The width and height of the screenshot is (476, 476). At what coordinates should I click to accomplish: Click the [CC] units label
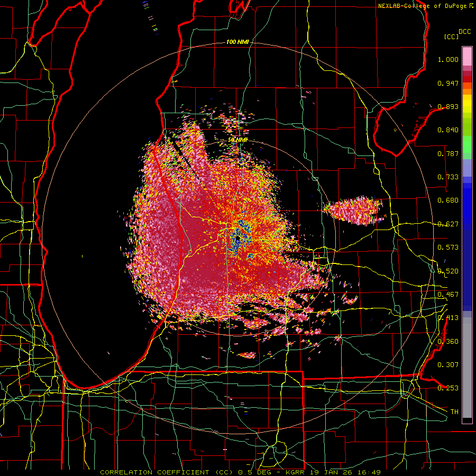tap(452, 36)
